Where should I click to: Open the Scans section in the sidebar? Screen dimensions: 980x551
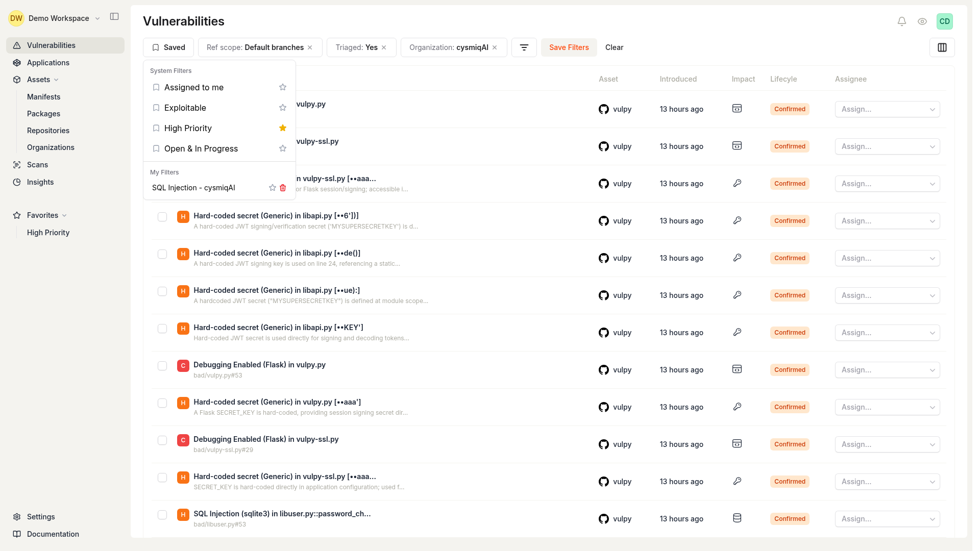point(37,164)
